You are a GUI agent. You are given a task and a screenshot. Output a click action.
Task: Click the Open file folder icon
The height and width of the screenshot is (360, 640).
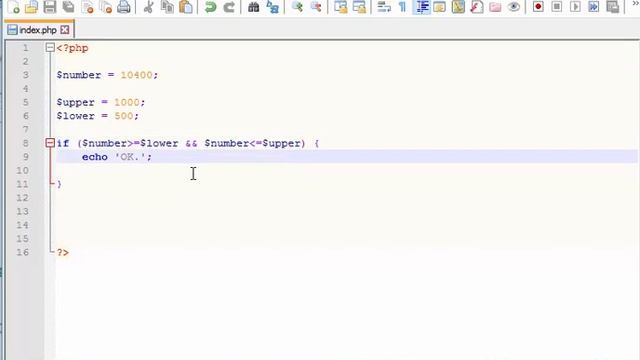[x=31, y=7]
